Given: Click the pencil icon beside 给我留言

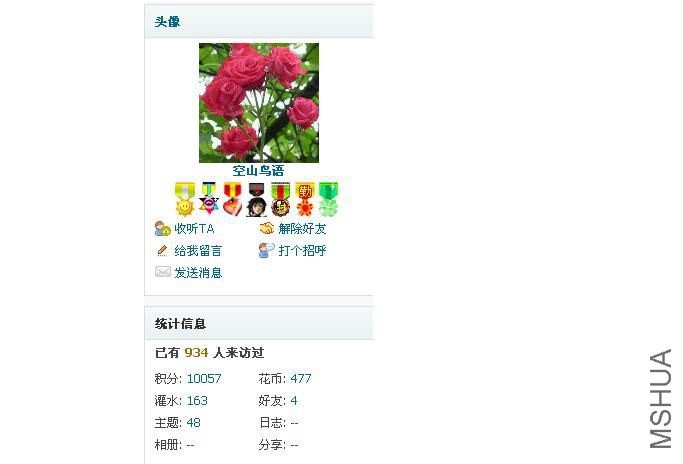Looking at the screenshot, I should [x=162, y=251].
